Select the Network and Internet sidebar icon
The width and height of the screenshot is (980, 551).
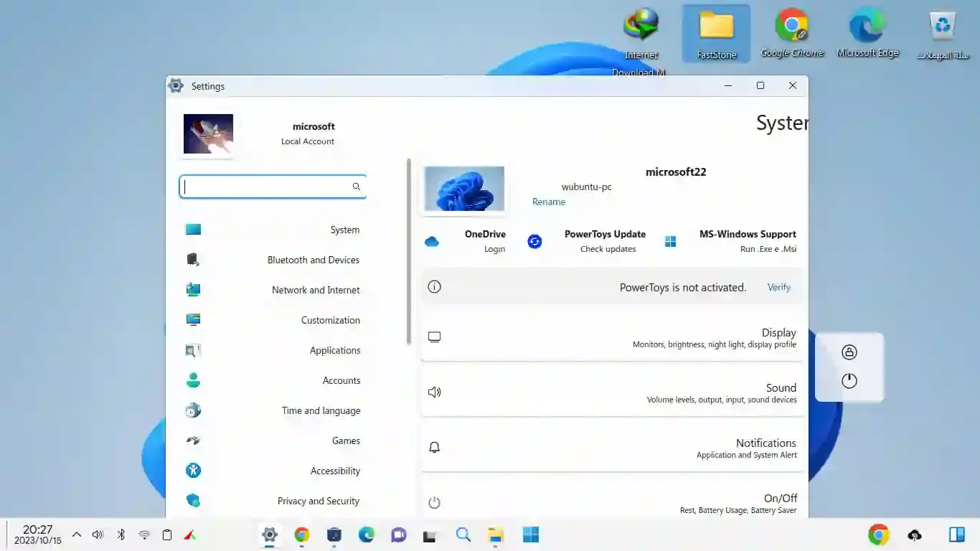193,290
